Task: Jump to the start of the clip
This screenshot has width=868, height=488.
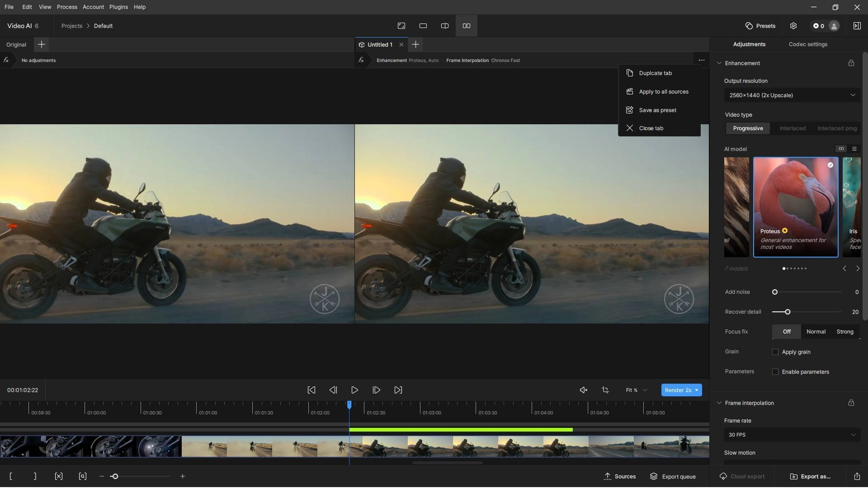Action: click(x=311, y=390)
